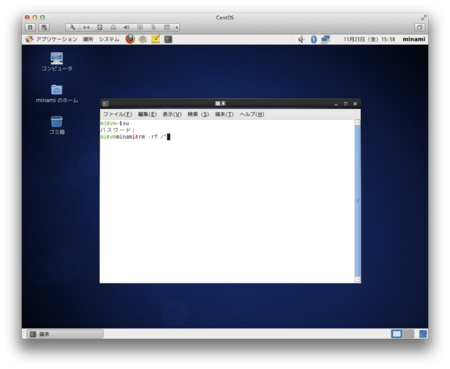Pause the CentOS virtual machine
The width and height of the screenshot is (450, 369).
coord(30,27)
